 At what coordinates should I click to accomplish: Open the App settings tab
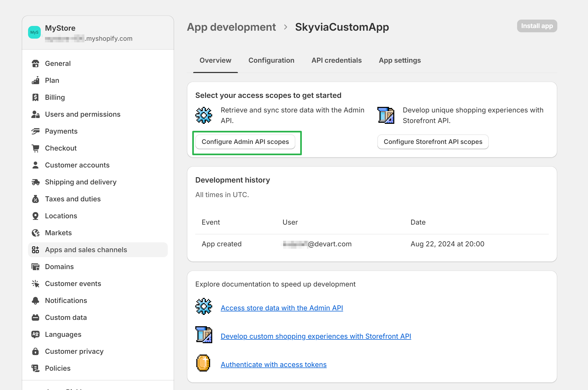400,60
